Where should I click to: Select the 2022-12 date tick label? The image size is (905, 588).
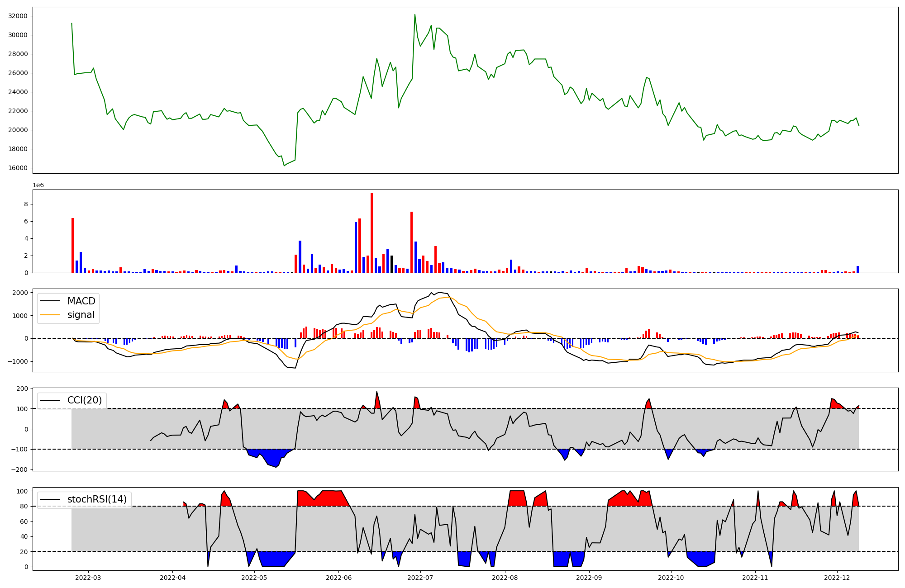point(837,578)
